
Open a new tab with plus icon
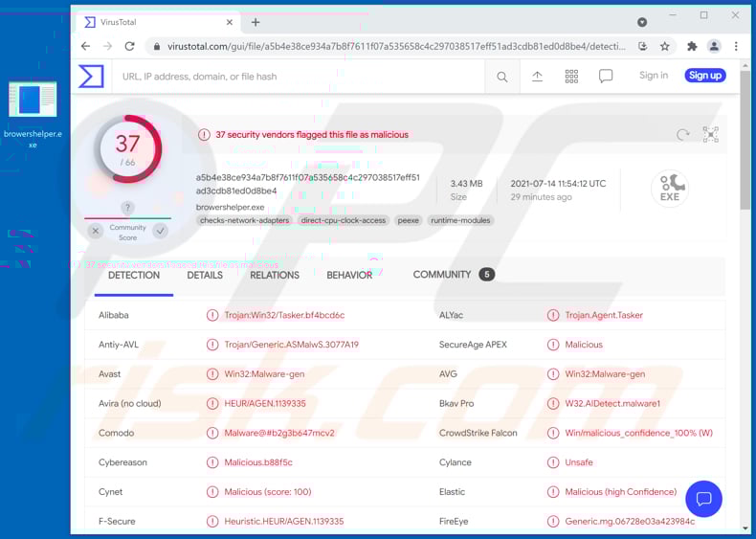[256, 22]
